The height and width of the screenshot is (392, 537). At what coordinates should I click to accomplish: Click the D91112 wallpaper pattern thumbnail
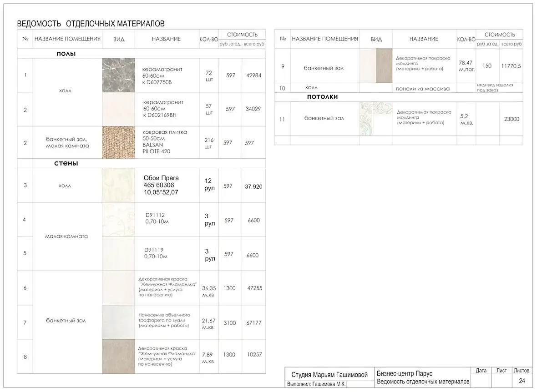(x=118, y=220)
